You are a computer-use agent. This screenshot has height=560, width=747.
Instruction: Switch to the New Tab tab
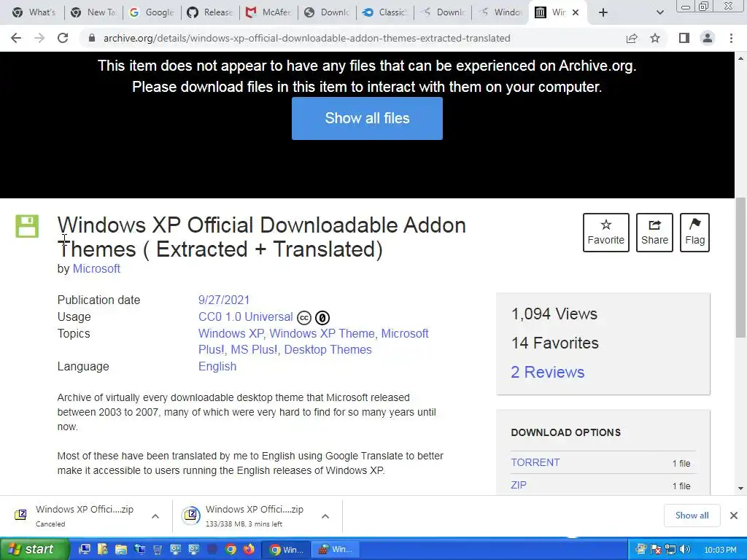point(93,12)
